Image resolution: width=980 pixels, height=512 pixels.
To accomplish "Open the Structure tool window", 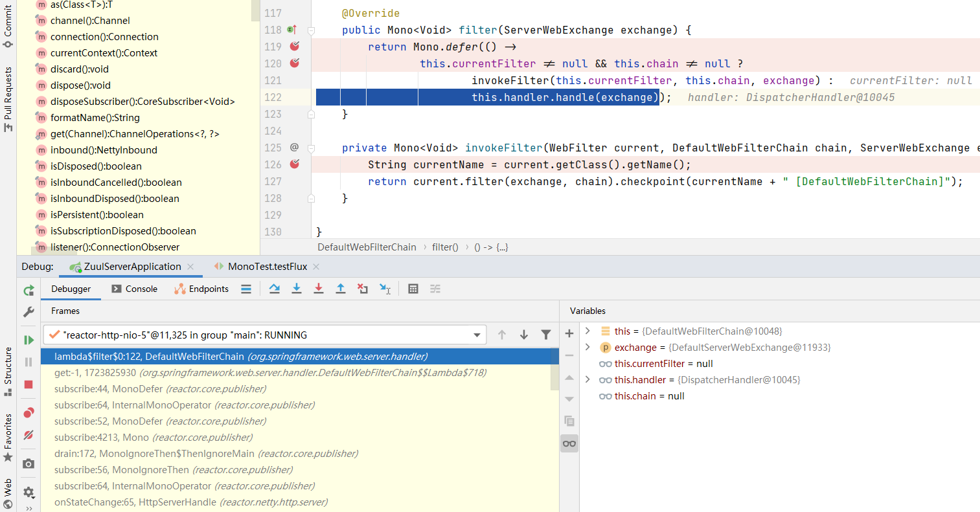I will (x=8, y=372).
